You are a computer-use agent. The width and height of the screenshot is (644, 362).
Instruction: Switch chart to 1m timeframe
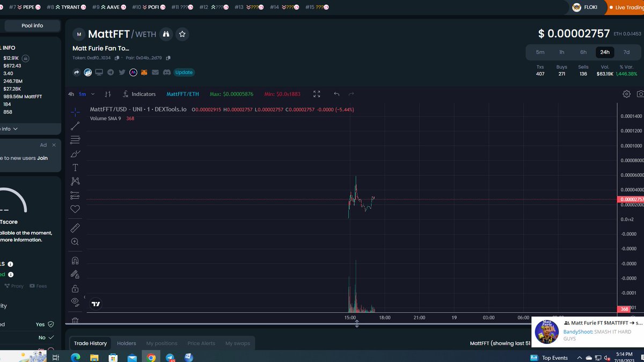click(82, 94)
